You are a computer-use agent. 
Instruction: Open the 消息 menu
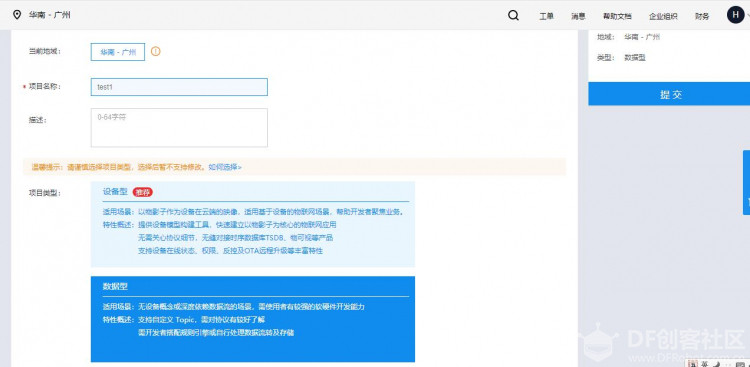(x=578, y=16)
